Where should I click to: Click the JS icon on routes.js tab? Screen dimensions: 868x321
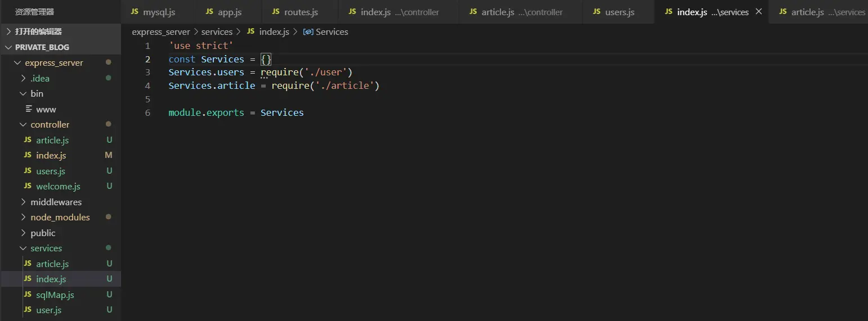click(275, 12)
